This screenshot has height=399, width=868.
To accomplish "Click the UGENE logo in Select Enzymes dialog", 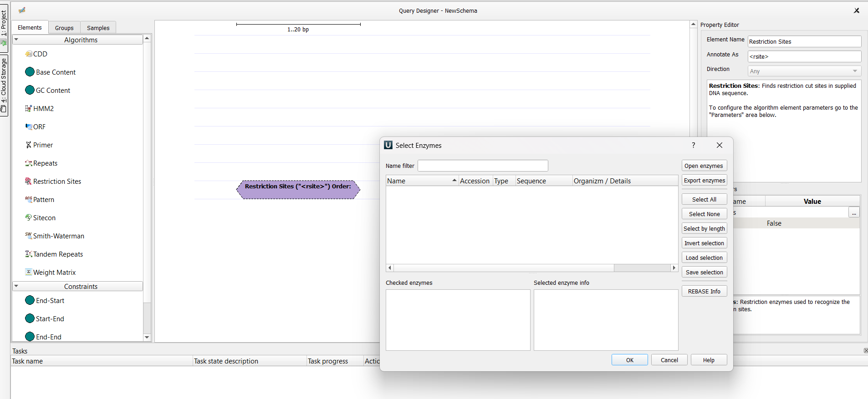I will click(388, 145).
